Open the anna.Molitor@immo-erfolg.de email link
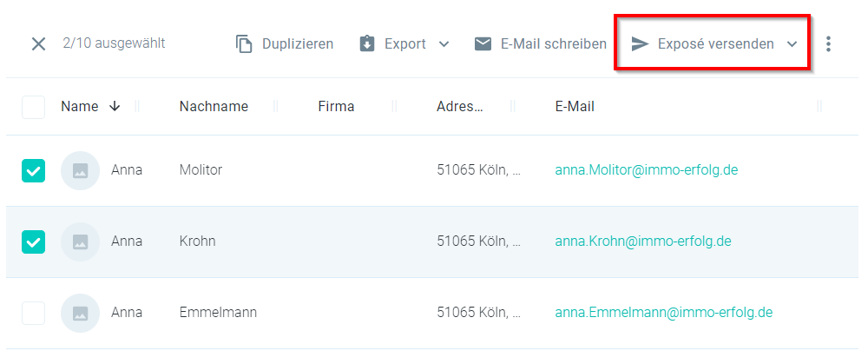The height and width of the screenshot is (364, 868). pos(647,170)
